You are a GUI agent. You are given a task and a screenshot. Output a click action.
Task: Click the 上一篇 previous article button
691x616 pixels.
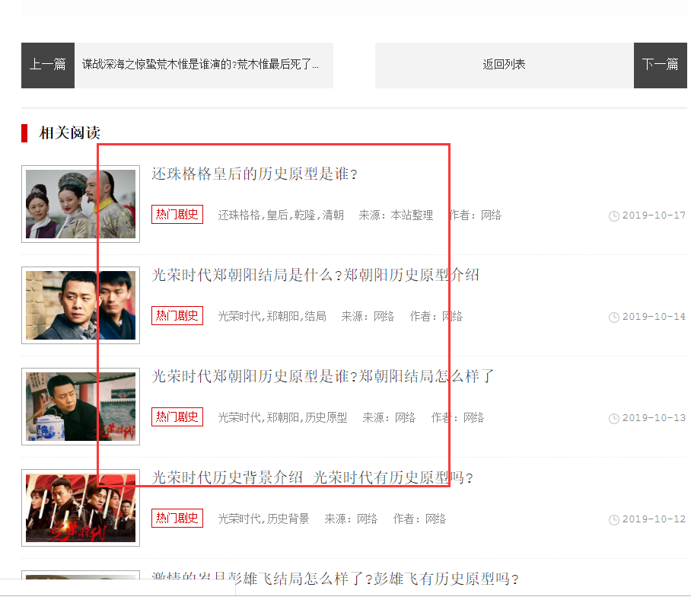(48, 65)
